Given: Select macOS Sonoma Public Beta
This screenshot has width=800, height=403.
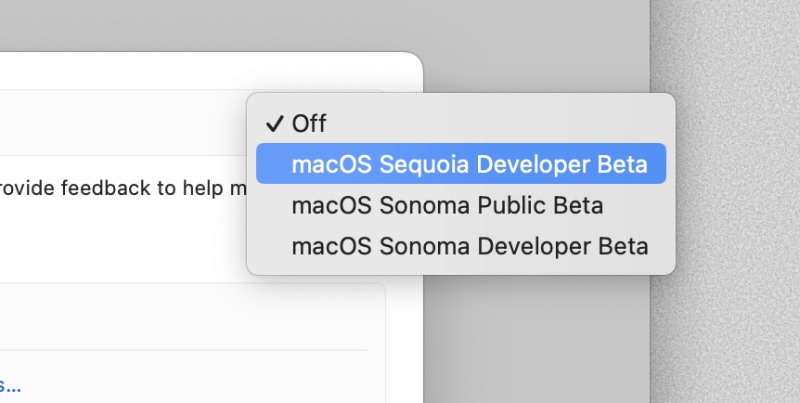Looking at the screenshot, I should click(447, 206).
